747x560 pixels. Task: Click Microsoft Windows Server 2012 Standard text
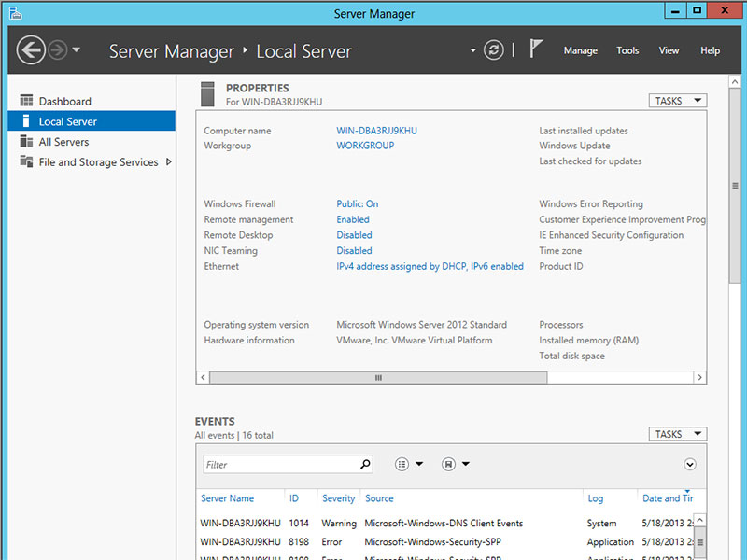[422, 325]
